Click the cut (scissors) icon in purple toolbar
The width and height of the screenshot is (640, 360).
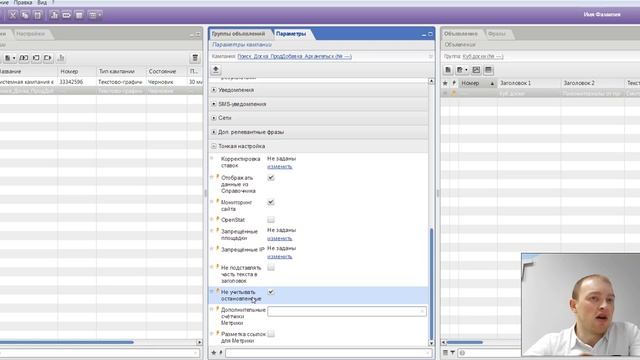pyautogui.click(x=13, y=15)
